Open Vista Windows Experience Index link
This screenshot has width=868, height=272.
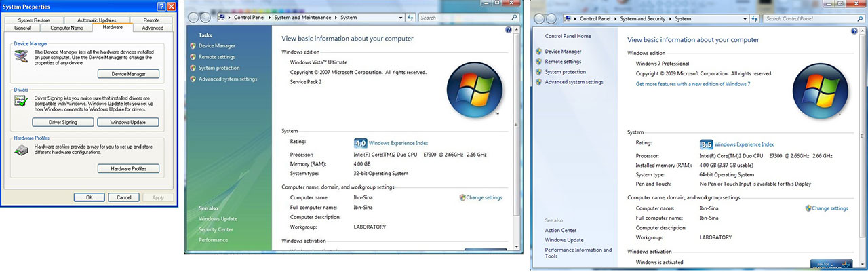[x=398, y=143]
